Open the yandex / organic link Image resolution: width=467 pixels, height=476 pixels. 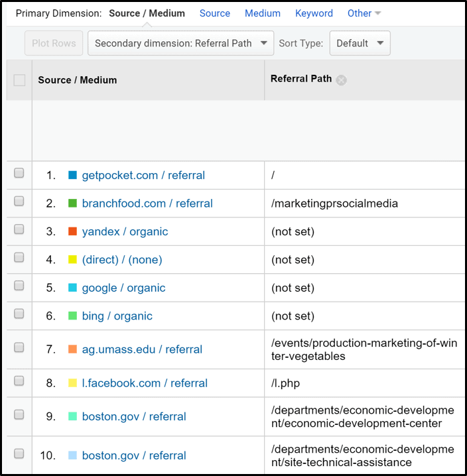pos(125,231)
